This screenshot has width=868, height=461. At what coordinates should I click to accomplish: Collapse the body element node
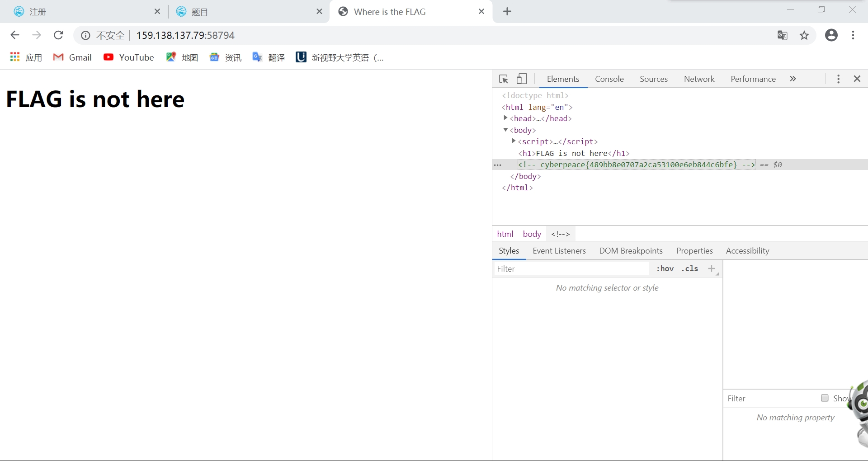[506, 130]
